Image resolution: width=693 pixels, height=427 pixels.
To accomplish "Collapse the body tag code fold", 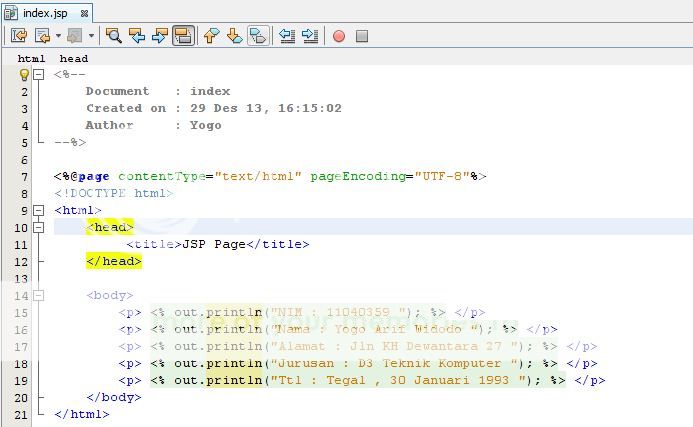I will [39, 296].
